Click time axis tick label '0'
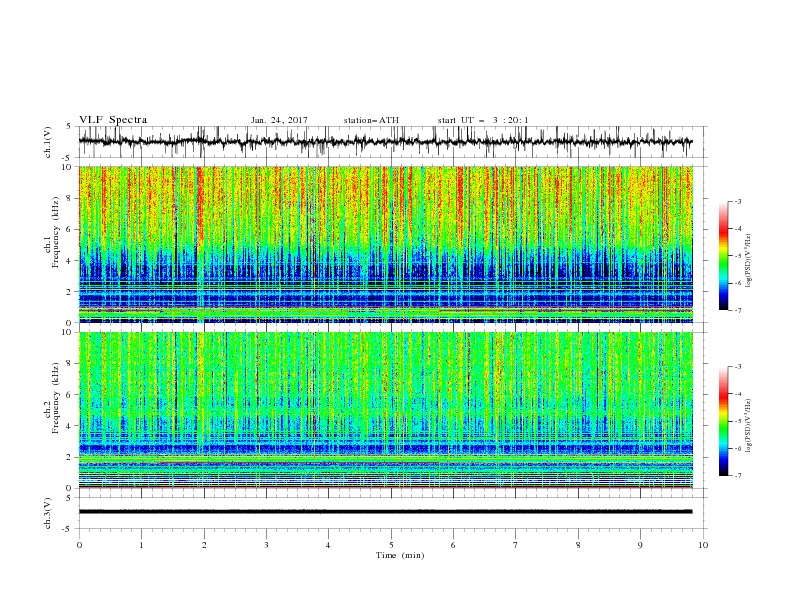Screen dimensions: 792x612 pyautogui.click(x=79, y=545)
